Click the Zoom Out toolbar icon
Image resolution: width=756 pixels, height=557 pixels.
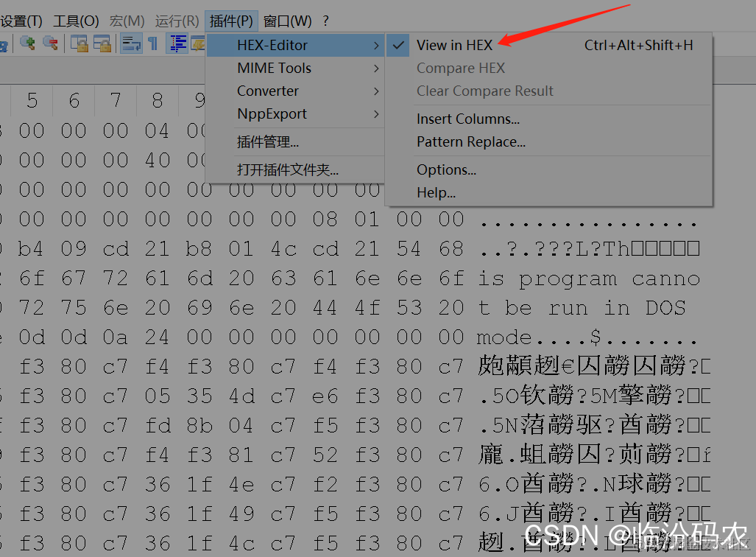[x=51, y=44]
